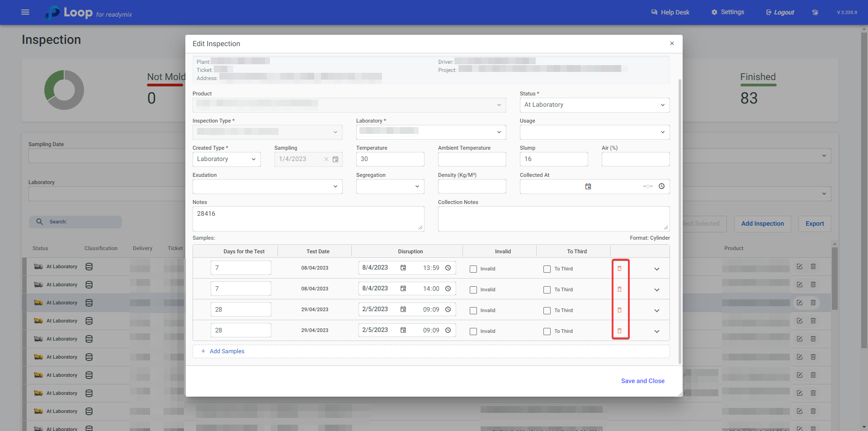The height and width of the screenshot is (431, 868).
Task: Open Settings in the top navigation
Action: (728, 12)
